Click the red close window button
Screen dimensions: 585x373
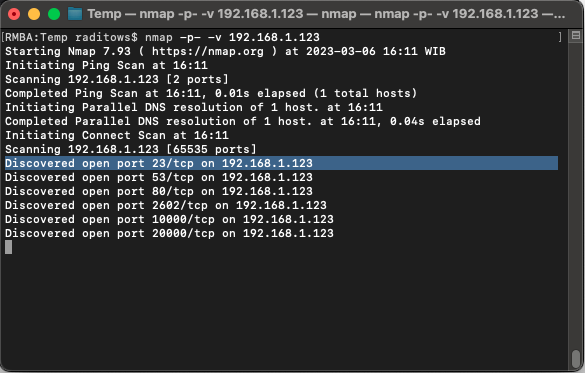pyautogui.click(x=14, y=14)
